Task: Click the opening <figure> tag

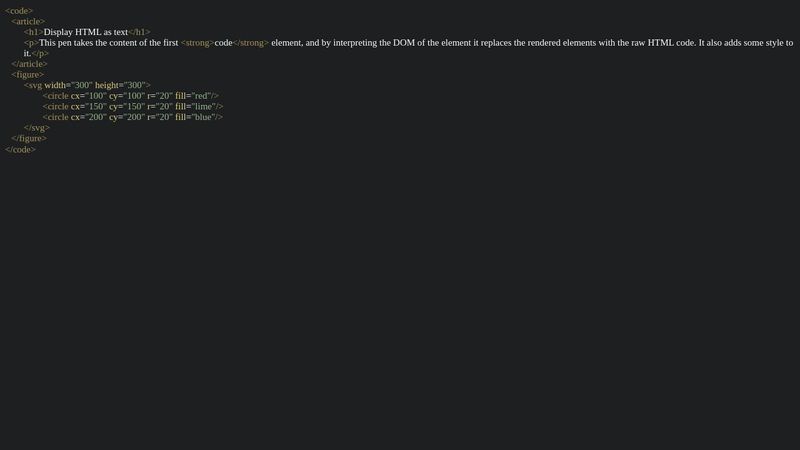Action: click(x=28, y=74)
